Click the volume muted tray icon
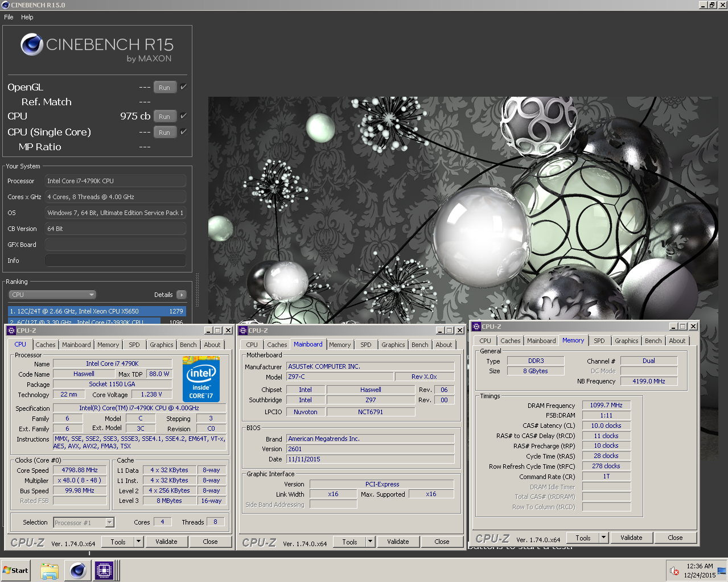This screenshot has height=582, width=728. pyautogui.click(x=674, y=571)
